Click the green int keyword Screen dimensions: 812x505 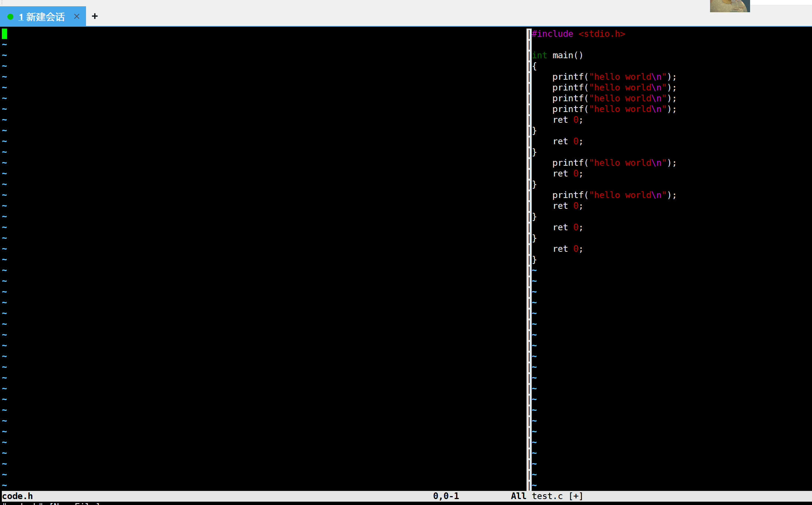(539, 55)
